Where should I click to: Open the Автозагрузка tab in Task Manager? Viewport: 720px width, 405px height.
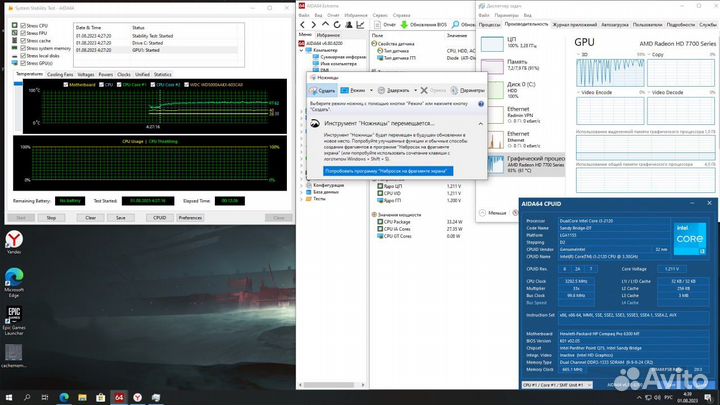pos(614,25)
